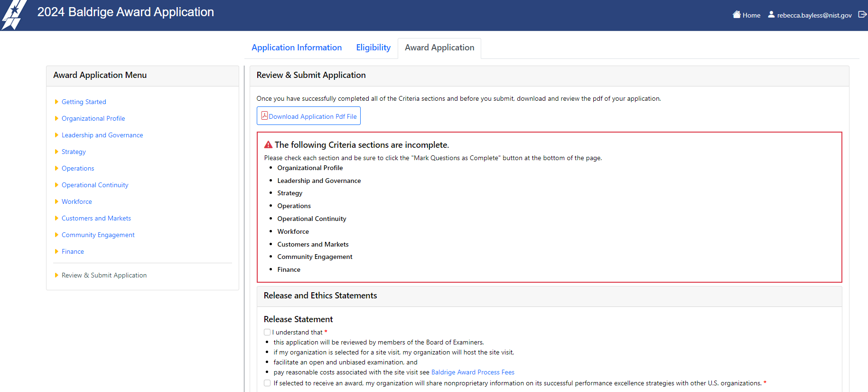Click the Home house icon
Image resolution: width=868 pixels, height=392 pixels.
737,15
